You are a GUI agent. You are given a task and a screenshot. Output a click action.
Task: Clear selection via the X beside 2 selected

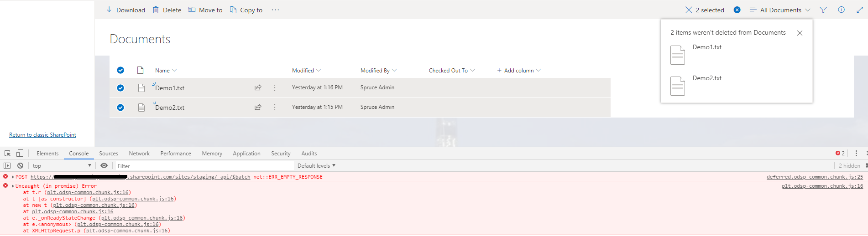689,10
